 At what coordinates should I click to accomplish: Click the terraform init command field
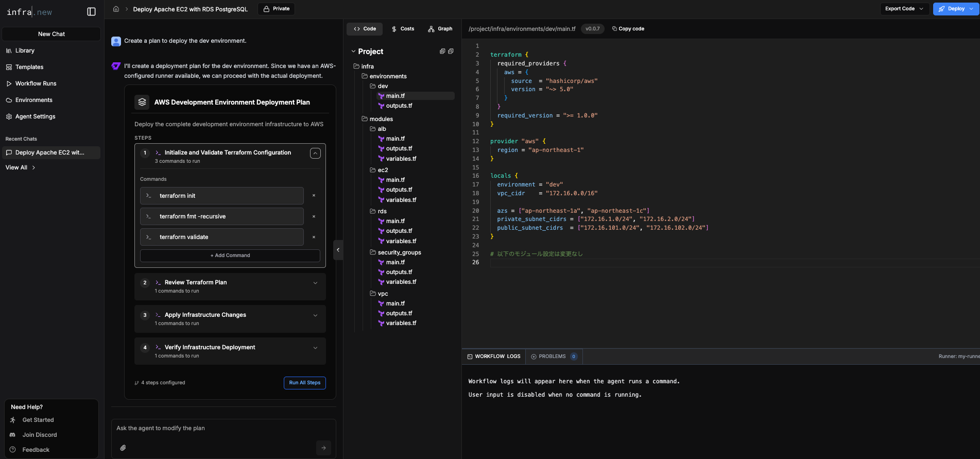pos(222,196)
